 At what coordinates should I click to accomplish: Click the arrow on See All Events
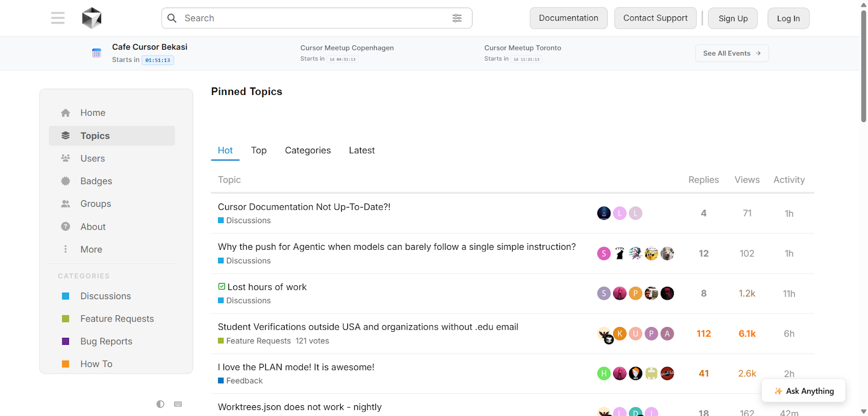[x=758, y=53]
